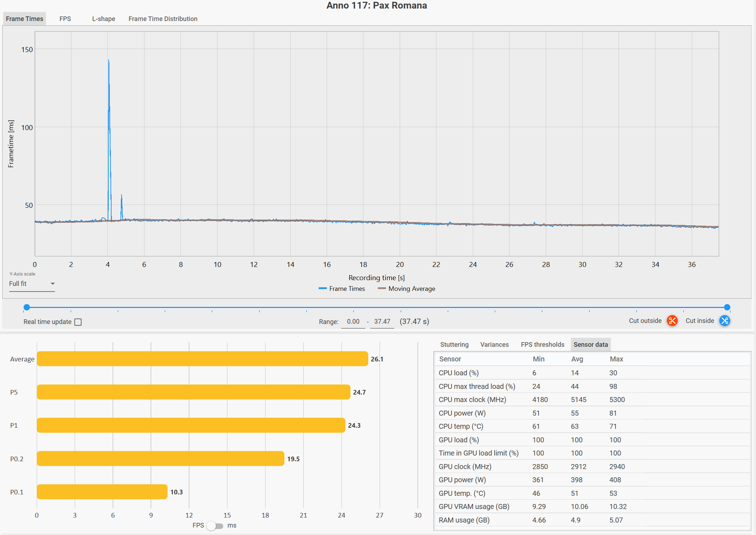Select the Sensor data tab

pyautogui.click(x=591, y=344)
